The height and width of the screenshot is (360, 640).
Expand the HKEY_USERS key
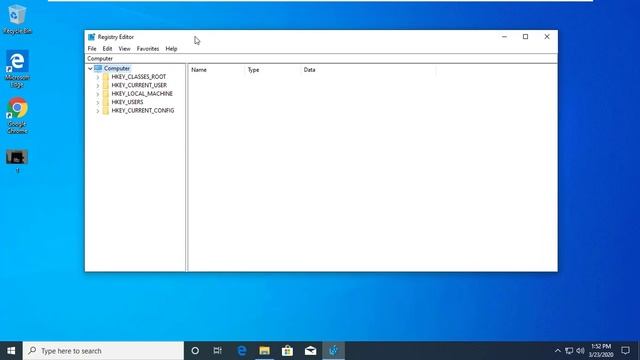[98, 102]
